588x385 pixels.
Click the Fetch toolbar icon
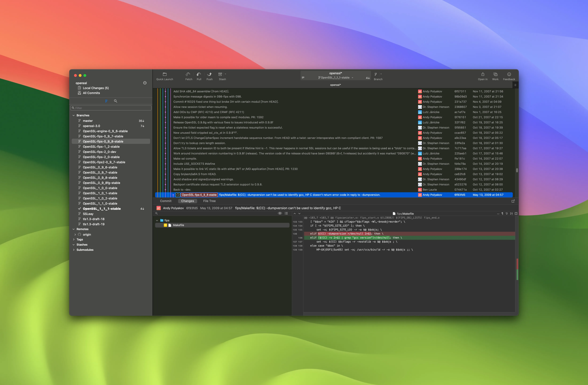(188, 74)
